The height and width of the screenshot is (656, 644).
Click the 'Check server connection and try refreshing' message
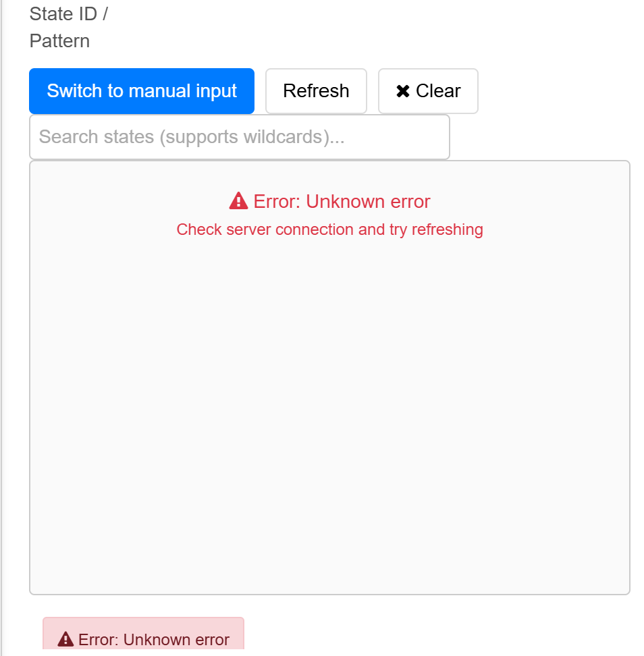[329, 229]
